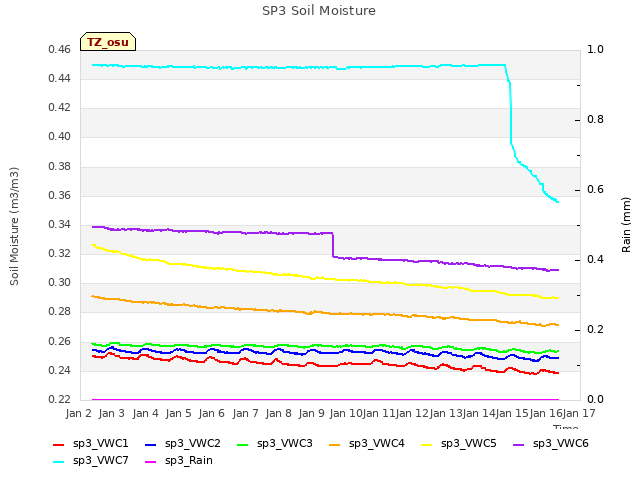The image size is (640, 480).
Task: Click the Soil Moisture (m3/m3) axis label
Action: click(14, 226)
